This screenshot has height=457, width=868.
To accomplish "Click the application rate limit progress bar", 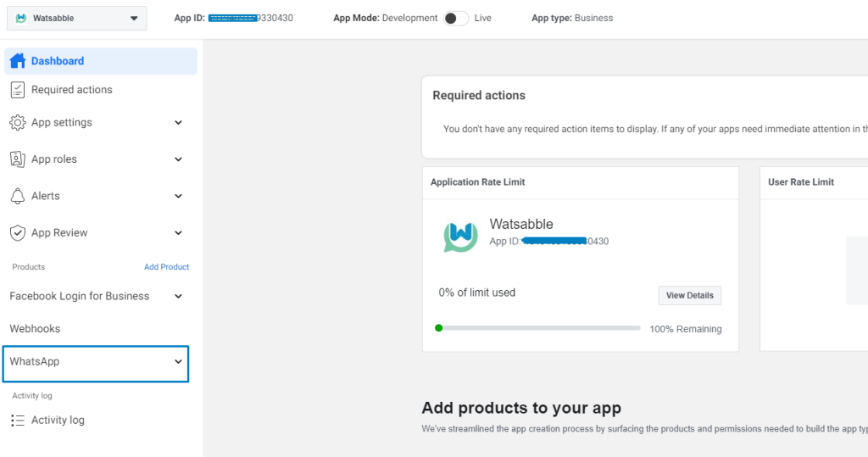I will [x=538, y=328].
